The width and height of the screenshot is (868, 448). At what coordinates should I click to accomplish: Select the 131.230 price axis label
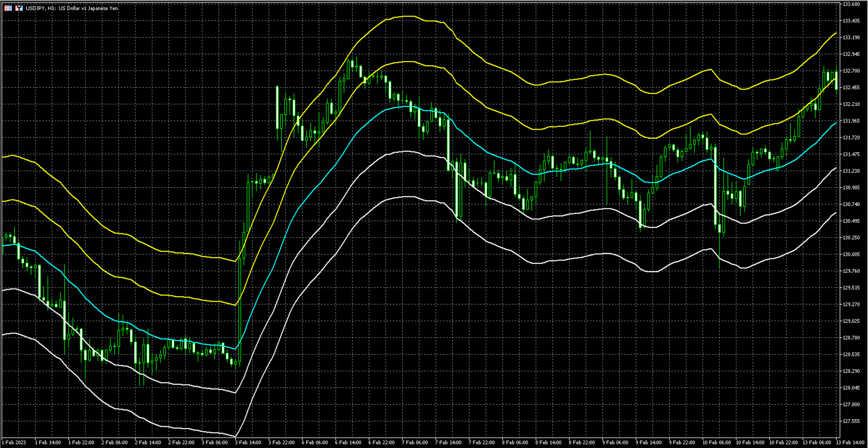[x=851, y=171]
